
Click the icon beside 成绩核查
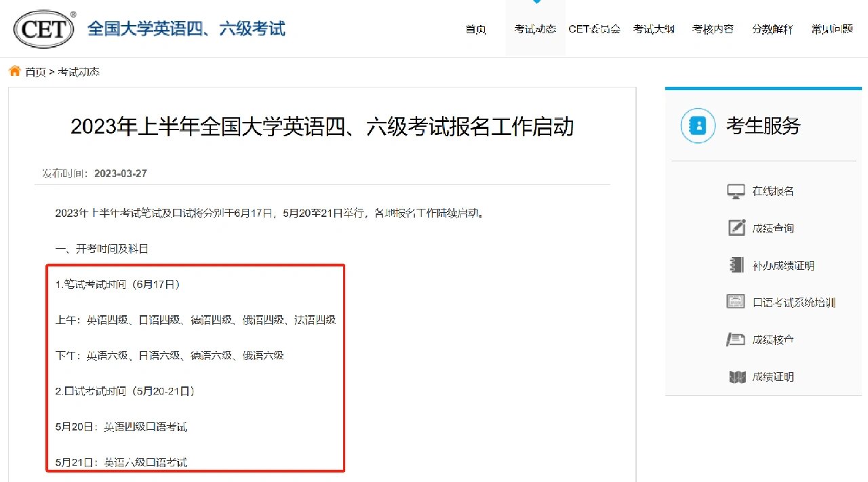736,340
